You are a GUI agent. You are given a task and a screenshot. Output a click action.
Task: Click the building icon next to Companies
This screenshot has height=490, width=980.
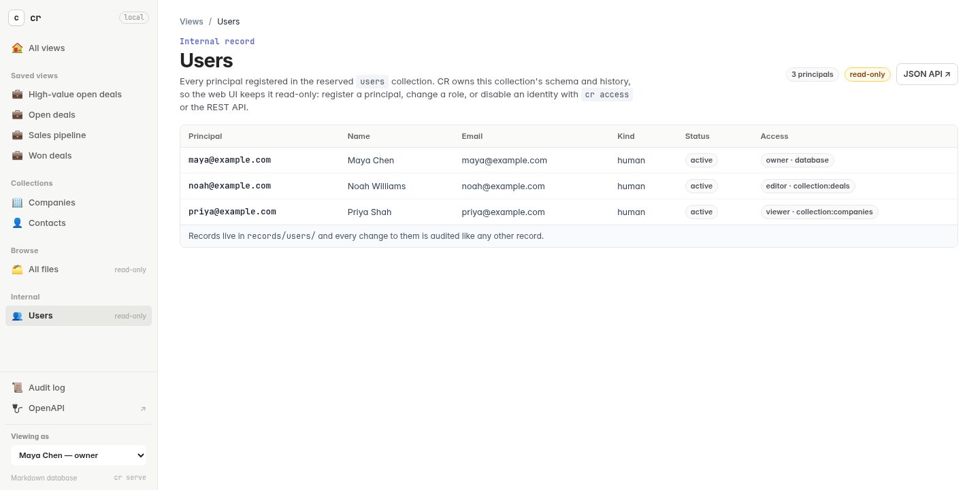click(x=17, y=203)
